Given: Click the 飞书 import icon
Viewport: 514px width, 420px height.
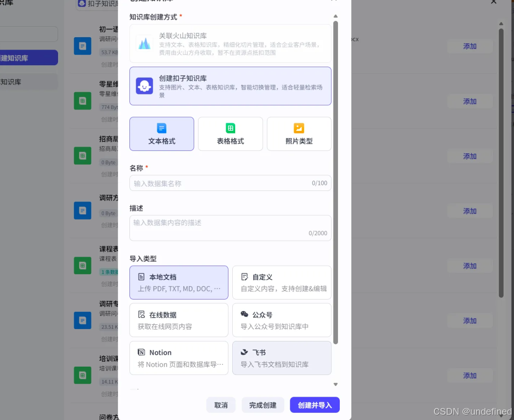Looking at the screenshot, I should 245,352.
